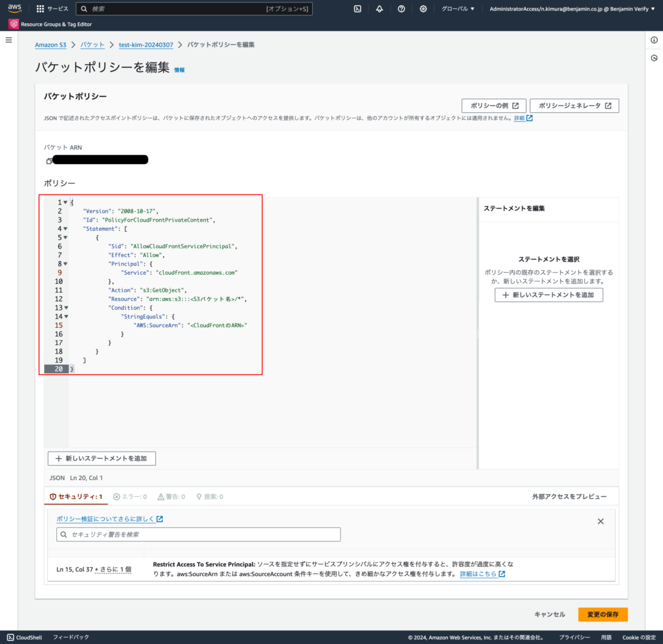Open the AdministratorAccess account menu

(572, 9)
